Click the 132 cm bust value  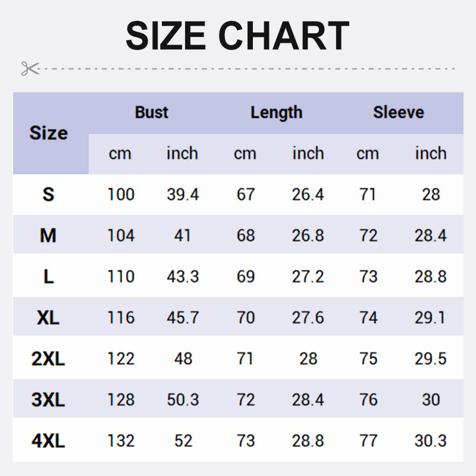click(121, 441)
